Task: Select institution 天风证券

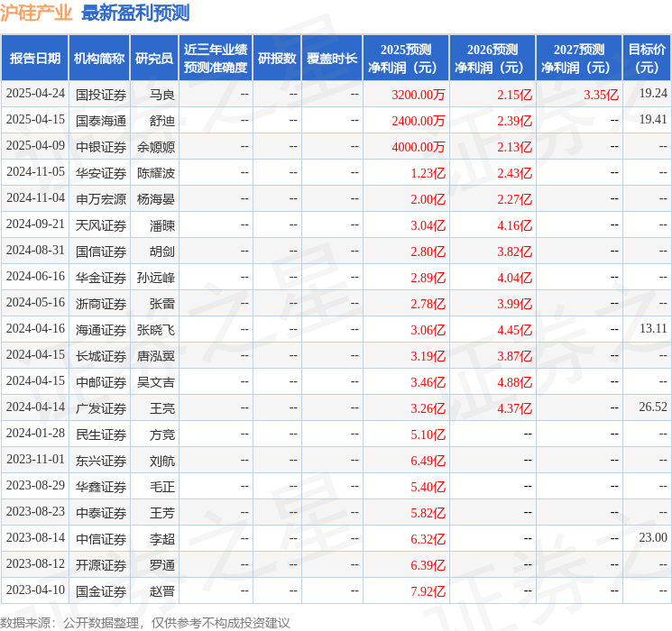Action: [101, 225]
